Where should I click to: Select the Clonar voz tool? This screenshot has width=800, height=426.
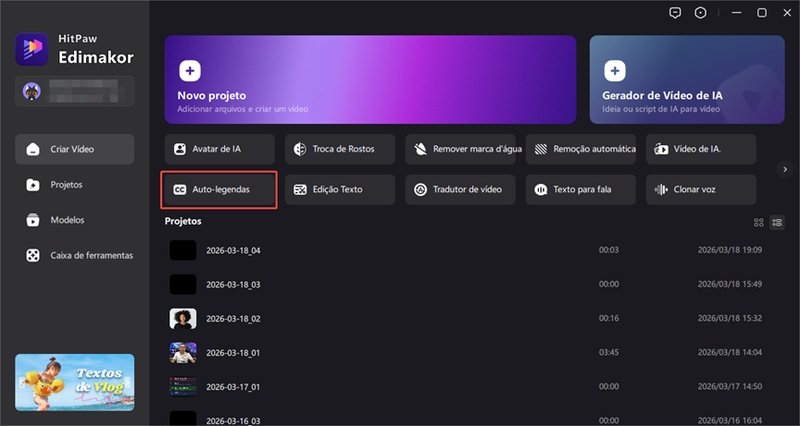pos(700,189)
